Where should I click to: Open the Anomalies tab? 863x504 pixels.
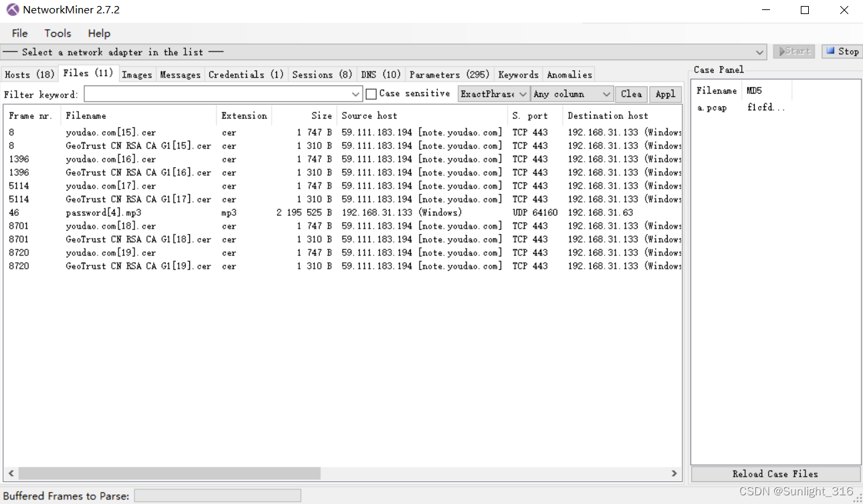pos(569,74)
